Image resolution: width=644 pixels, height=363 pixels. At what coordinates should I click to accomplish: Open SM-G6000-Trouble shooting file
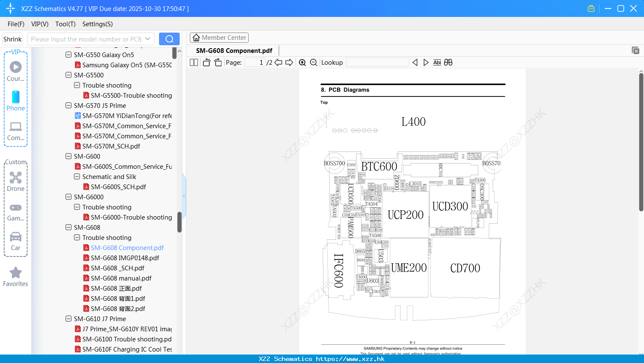[x=132, y=217]
